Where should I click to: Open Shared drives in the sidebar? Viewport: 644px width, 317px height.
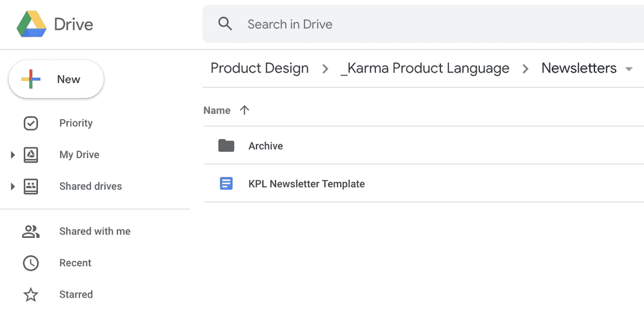tap(90, 186)
